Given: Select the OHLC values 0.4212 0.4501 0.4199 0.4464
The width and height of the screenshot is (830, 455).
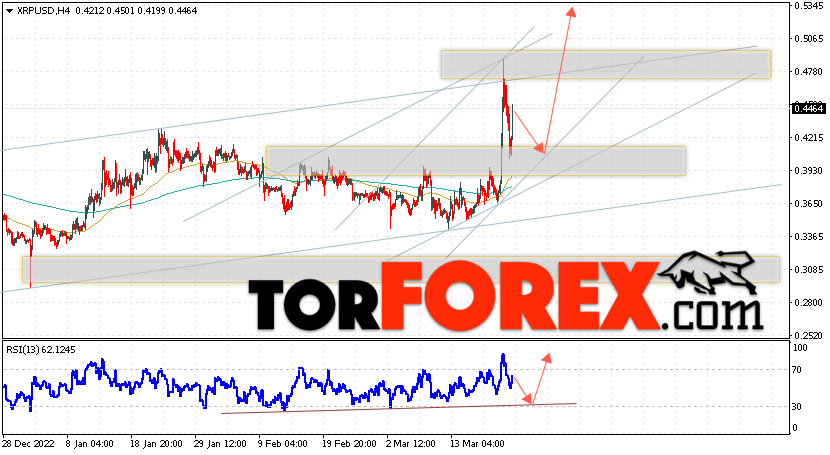Looking at the screenshot, I should (x=136, y=11).
